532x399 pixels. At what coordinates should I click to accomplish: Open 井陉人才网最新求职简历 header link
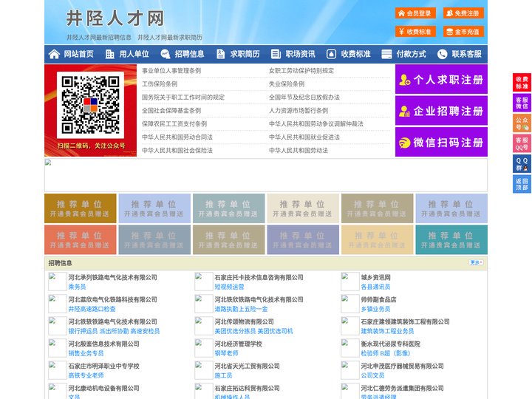point(170,38)
